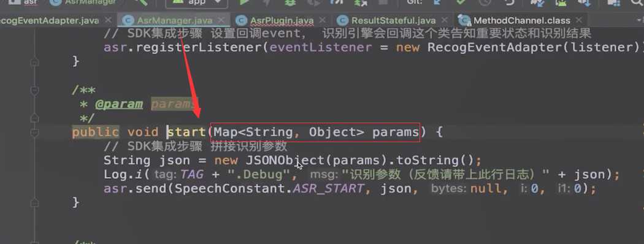Place cursor on start method name
Viewport: 644px width, 244px height.
pyautogui.click(x=186, y=132)
